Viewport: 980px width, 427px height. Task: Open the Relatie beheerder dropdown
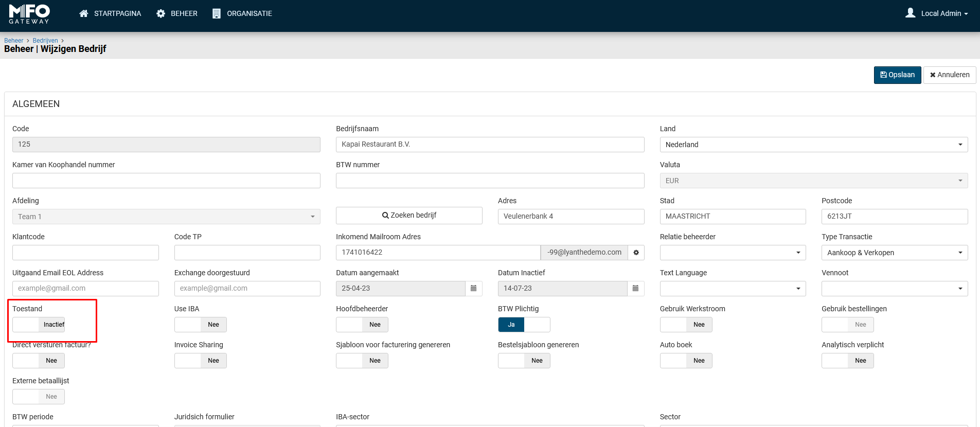click(x=733, y=253)
